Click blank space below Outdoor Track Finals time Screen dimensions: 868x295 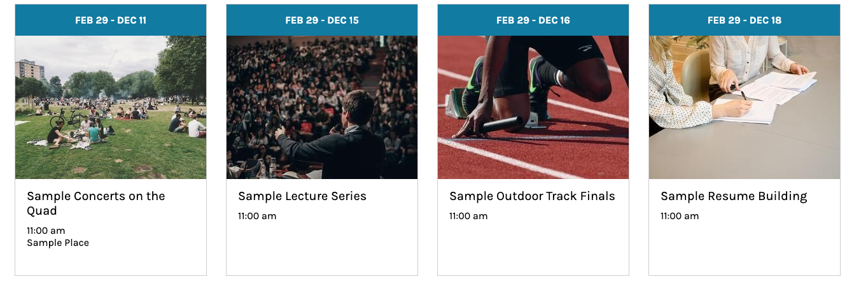533,250
